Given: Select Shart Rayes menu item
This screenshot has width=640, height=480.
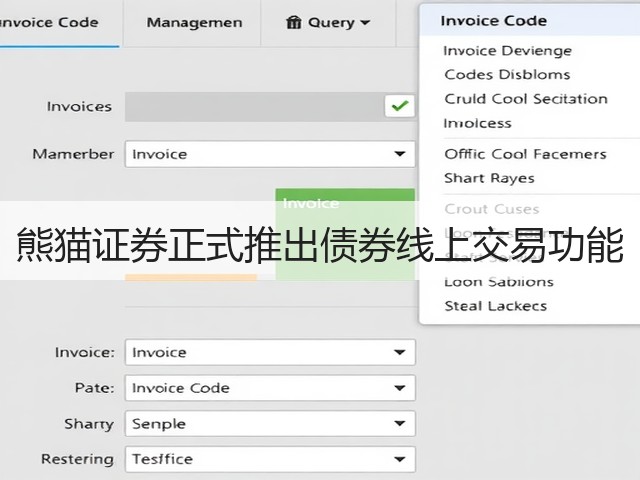Looking at the screenshot, I should click(x=489, y=178).
